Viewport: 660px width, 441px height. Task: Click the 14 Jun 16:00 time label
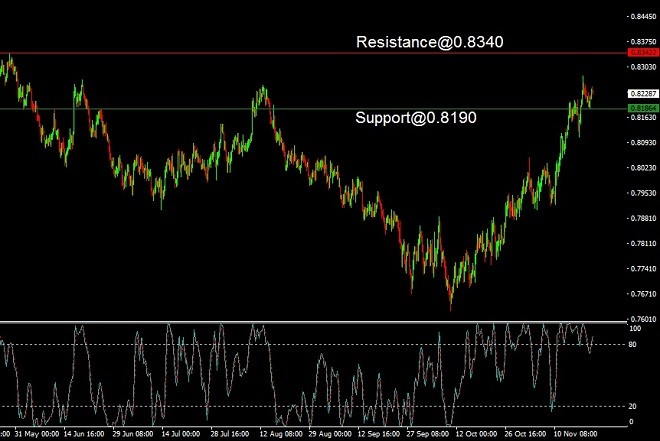click(84, 433)
